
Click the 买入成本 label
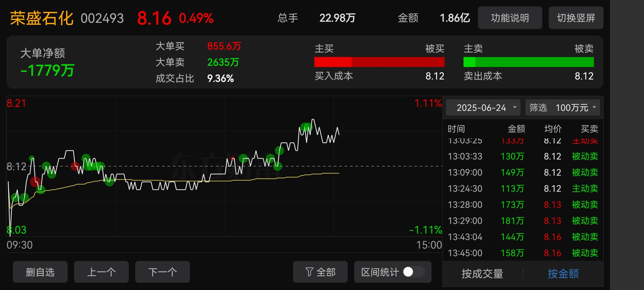point(334,76)
